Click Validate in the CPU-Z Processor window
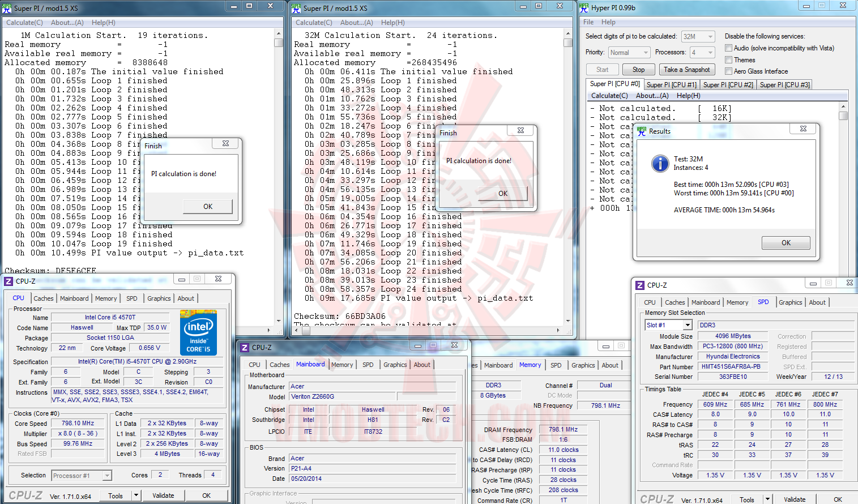Viewport: 858px width, 504px height. click(x=163, y=496)
